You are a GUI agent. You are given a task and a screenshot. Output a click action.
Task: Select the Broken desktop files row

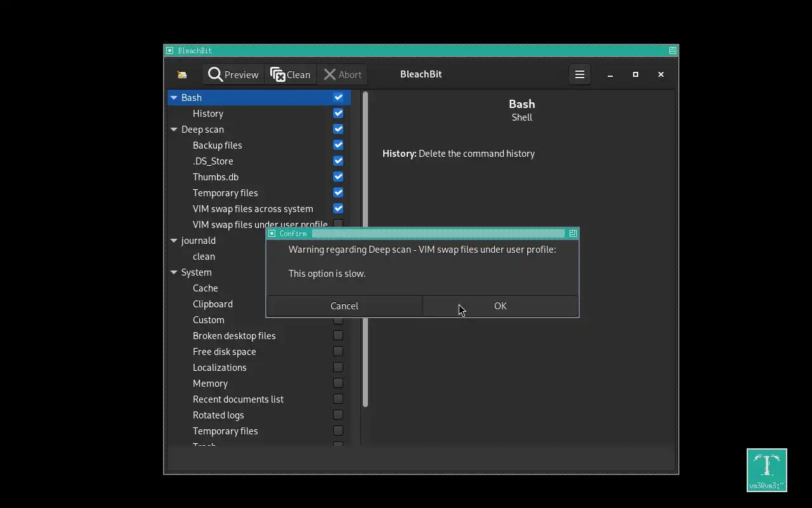[259, 335]
